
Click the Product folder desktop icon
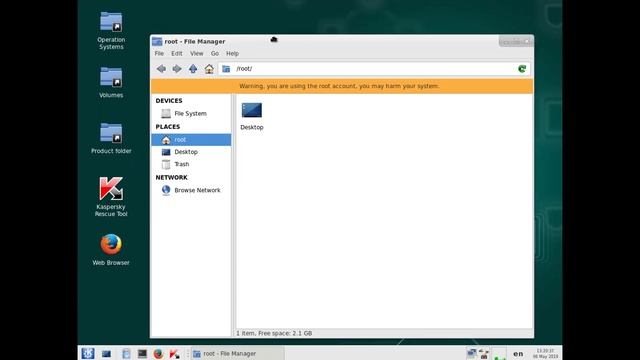111,138
